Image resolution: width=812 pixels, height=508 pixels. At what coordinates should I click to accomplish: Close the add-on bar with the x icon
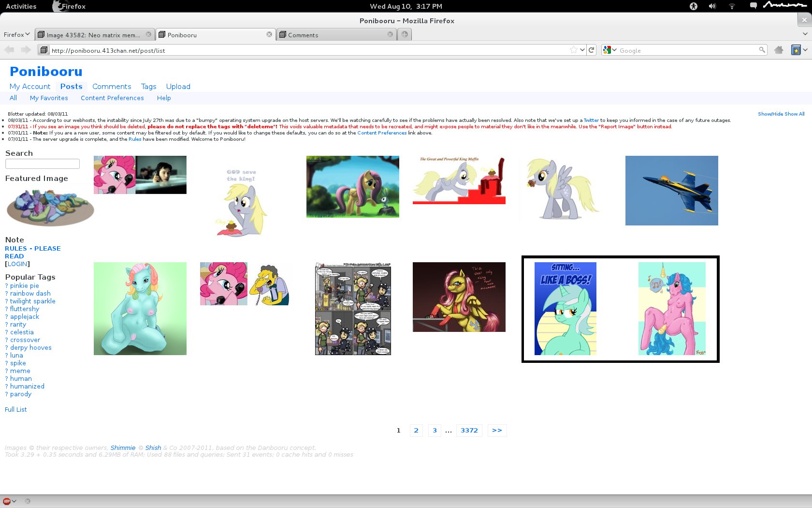click(x=28, y=501)
